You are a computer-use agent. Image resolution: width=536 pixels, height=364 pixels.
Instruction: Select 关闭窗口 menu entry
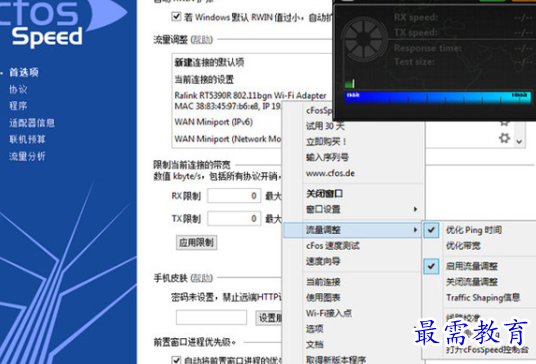(324, 194)
